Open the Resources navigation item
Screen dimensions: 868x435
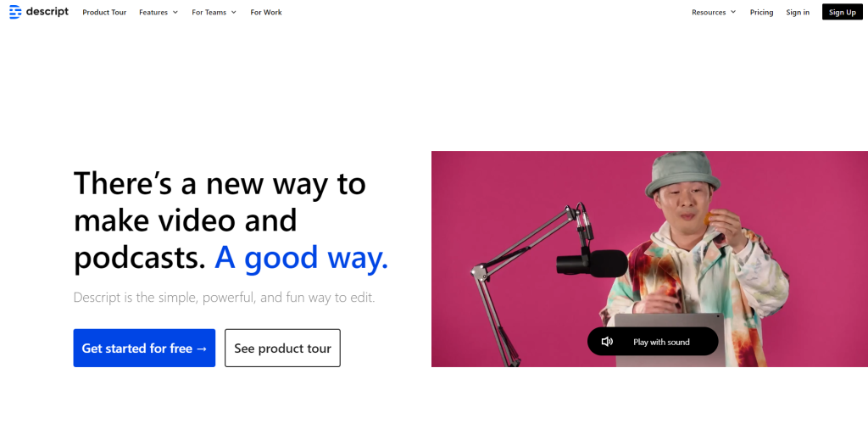[x=709, y=13]
